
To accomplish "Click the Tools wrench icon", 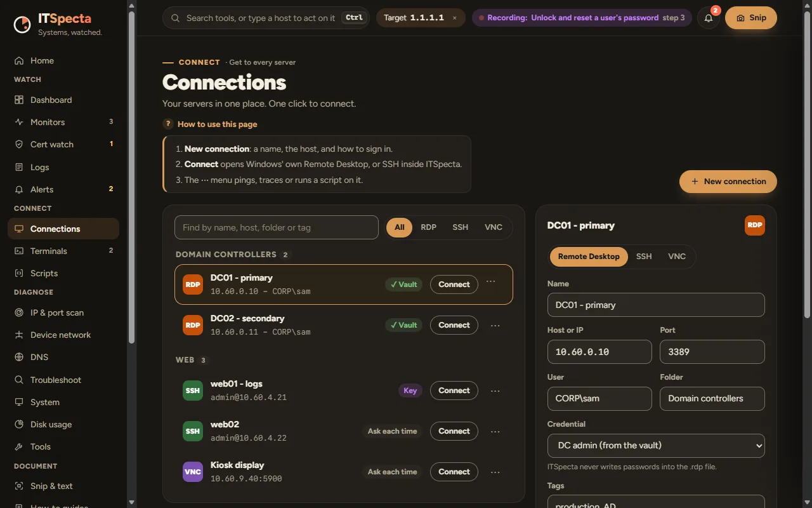I will (19, 447).
